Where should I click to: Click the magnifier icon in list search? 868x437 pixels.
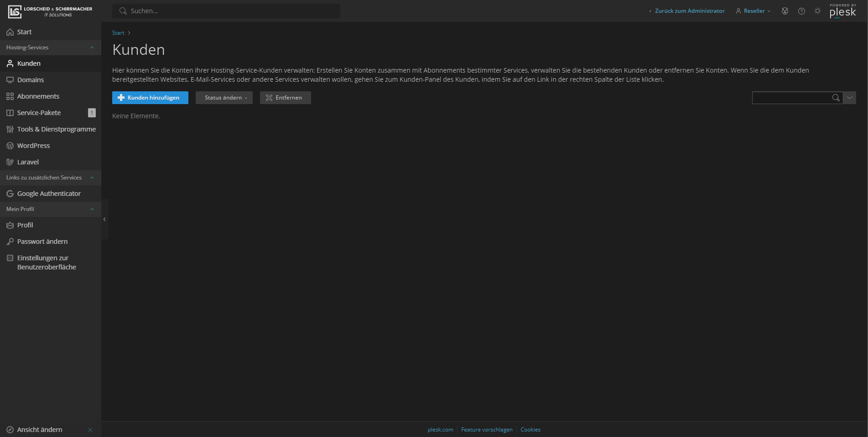[x=836, y=98]
